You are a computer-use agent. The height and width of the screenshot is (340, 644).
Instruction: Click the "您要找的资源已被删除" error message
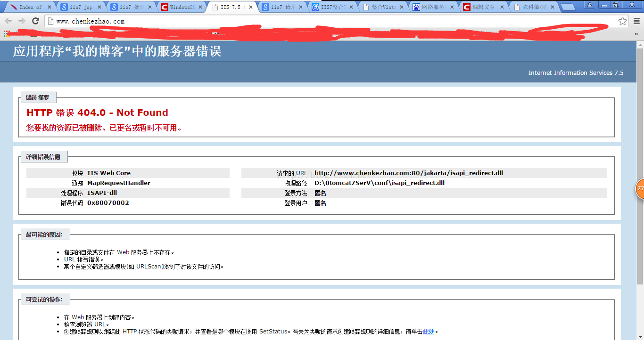click(104, 128)
